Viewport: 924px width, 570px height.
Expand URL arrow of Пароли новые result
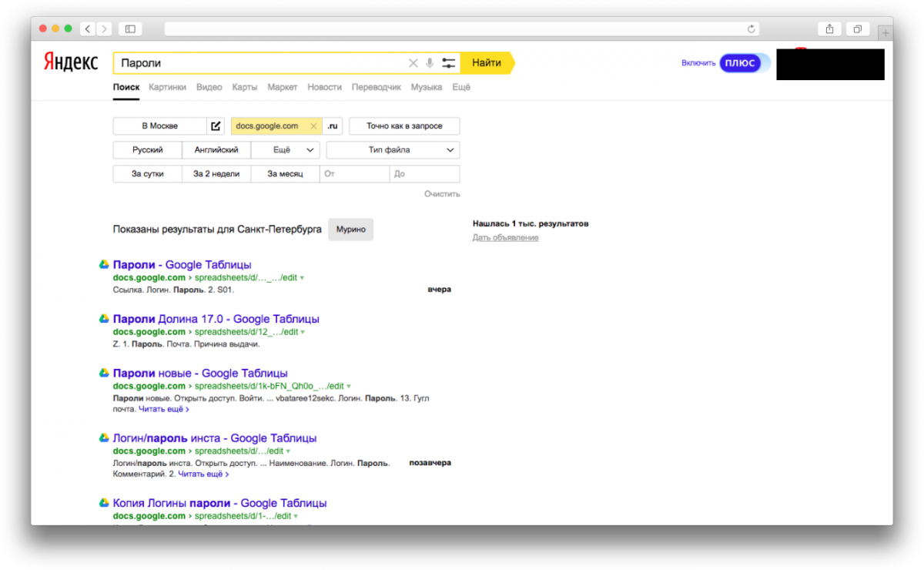tap(349, 387)
